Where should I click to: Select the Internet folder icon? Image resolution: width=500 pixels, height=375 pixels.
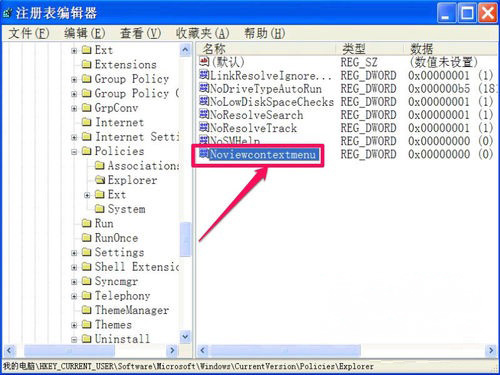coord(86,122)
